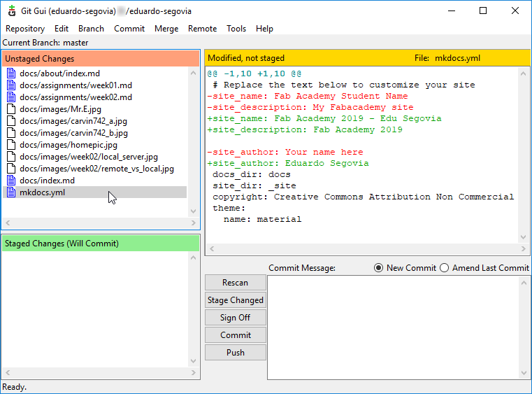532x394 pixels.
Task: Click up arrow of commit message scrollbar
Action: pos(524,283)
